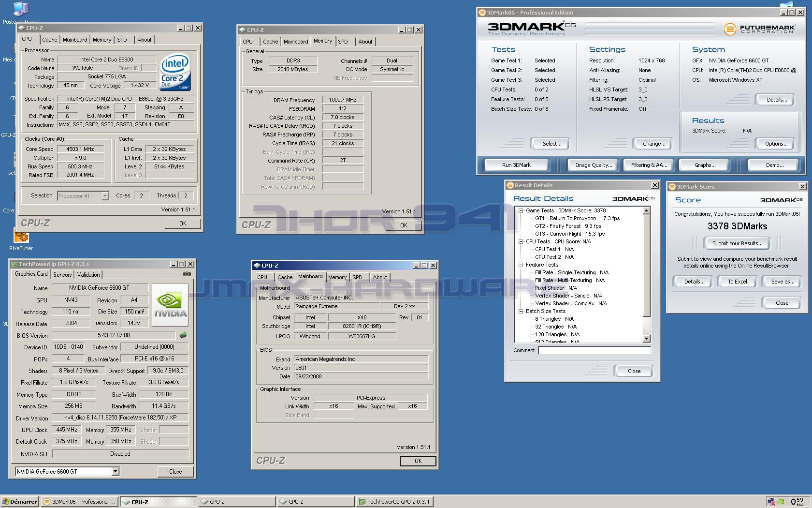This screenshot has height=508, width=812.
Task: Click the Result Details title bar icon
Action: pos(509,185)
